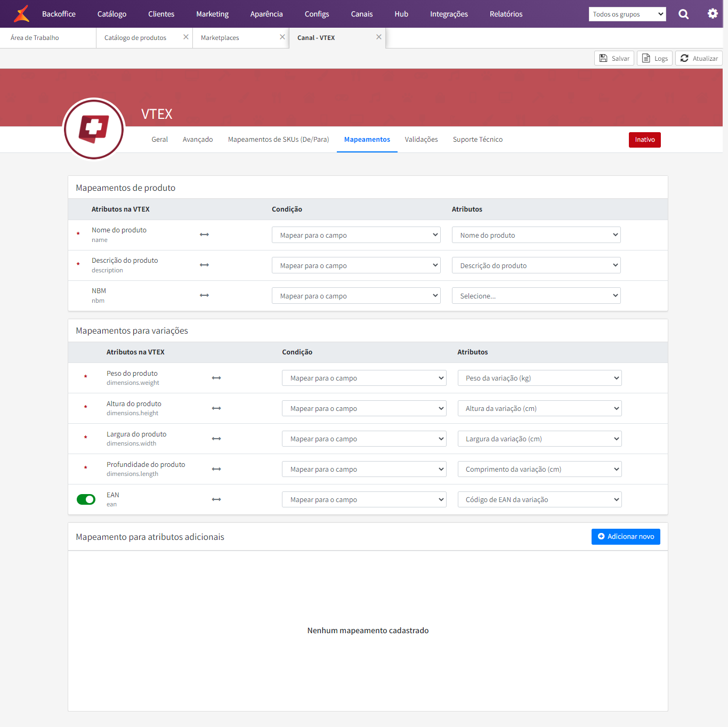Screen dimensions: 728x727
Task: Click the arrow icon in EAN row
Action: point(216,499)
